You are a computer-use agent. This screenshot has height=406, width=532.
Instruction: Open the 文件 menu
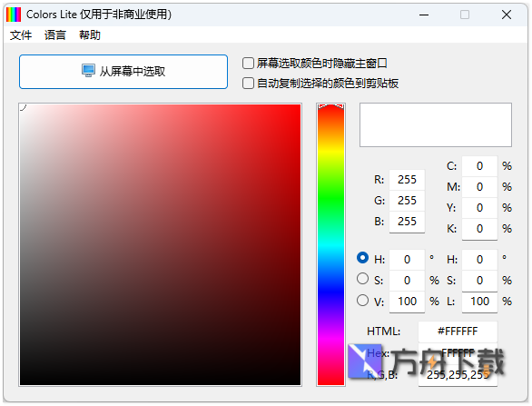point(21,35)
